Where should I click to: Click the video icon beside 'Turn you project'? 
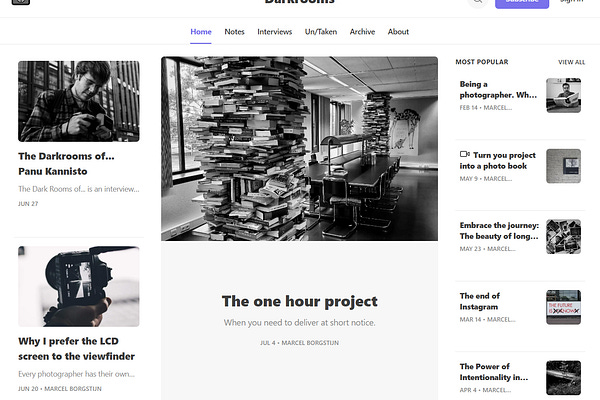pyautogui.click(x=465, y=154)
